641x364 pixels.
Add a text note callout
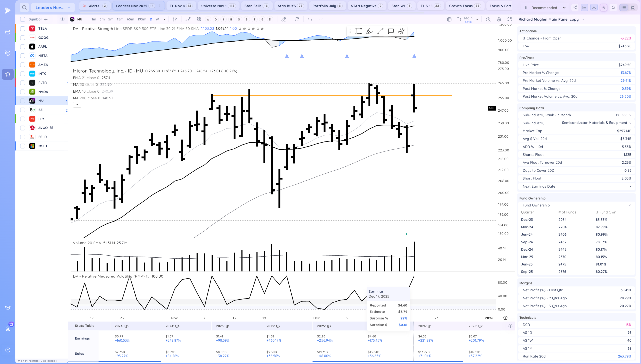391,31
